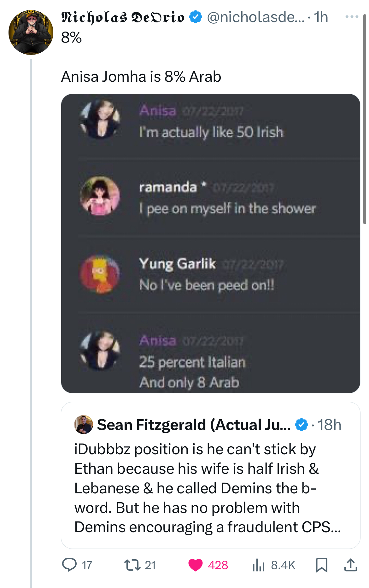Open the reply icon with 17 comments
369x588 pixels.
click(69, 565)
